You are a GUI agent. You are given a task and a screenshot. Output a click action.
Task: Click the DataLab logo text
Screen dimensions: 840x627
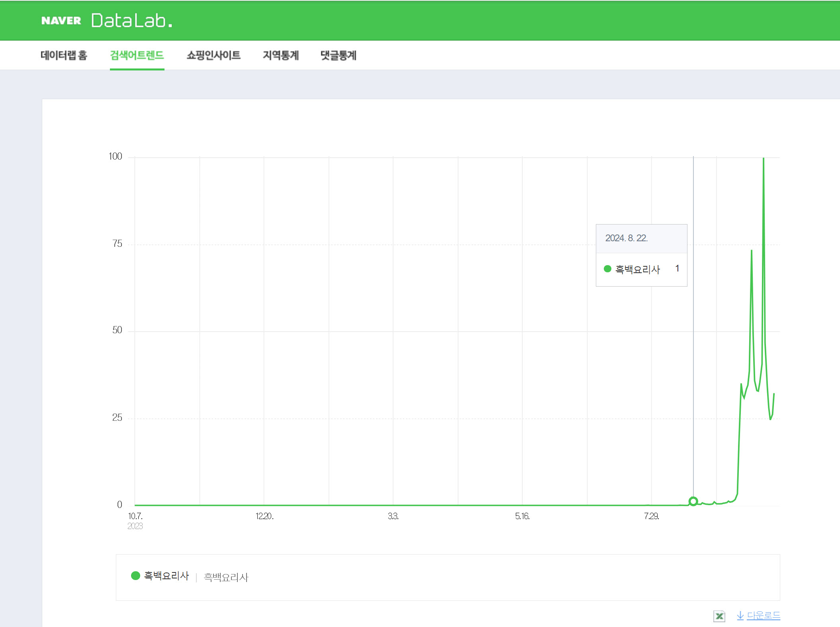pyautogui.click(x=131, y=21)
